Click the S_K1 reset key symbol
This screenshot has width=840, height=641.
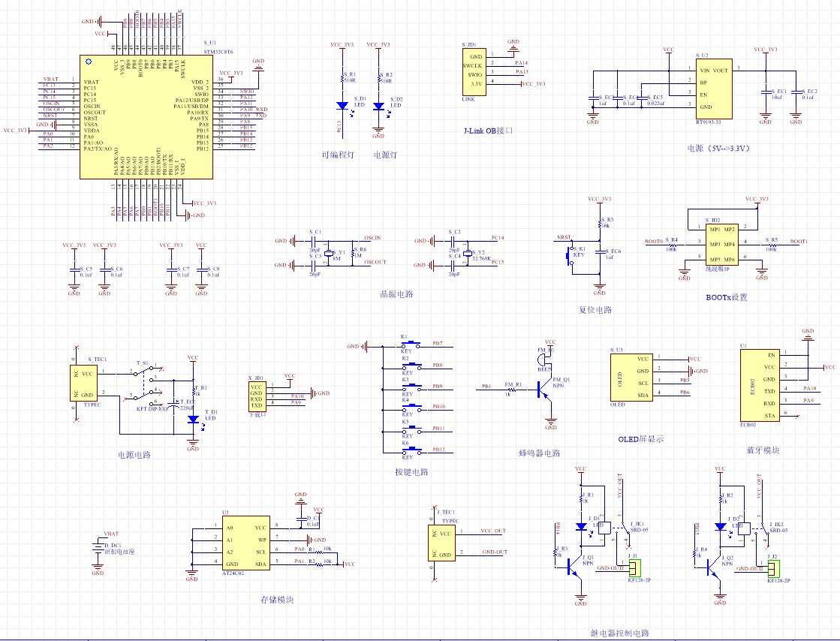pyautogui.click(x=568, y=254)
